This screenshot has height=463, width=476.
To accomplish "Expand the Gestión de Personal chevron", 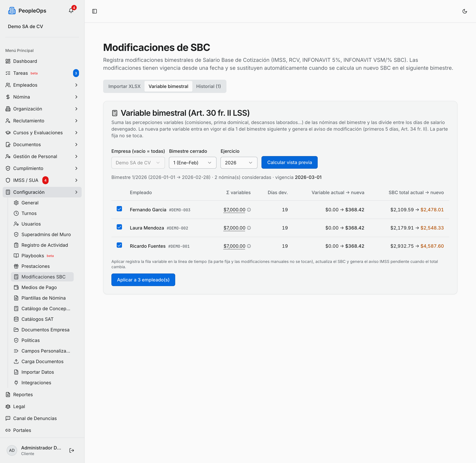I will pyautogui.click(x=76, y=156).
